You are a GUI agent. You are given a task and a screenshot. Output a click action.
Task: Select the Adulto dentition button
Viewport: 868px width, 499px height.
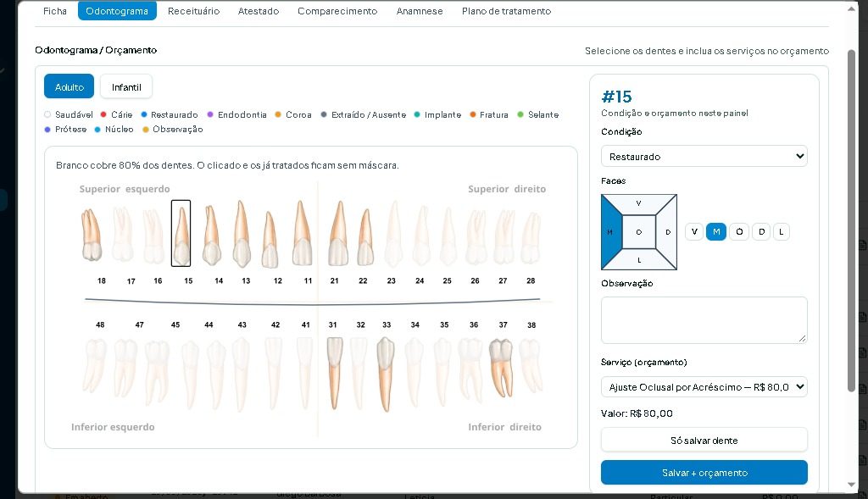pyautogui.click(x=70, y=87)
